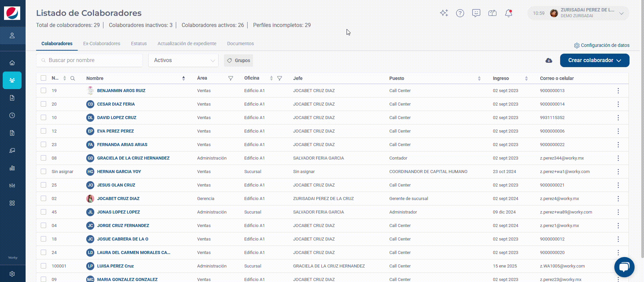The height and width of the screenshot is (282, 644).
Task: Check the box for BENJANMIN AROS RUIZ
Action: coord(43,90)
